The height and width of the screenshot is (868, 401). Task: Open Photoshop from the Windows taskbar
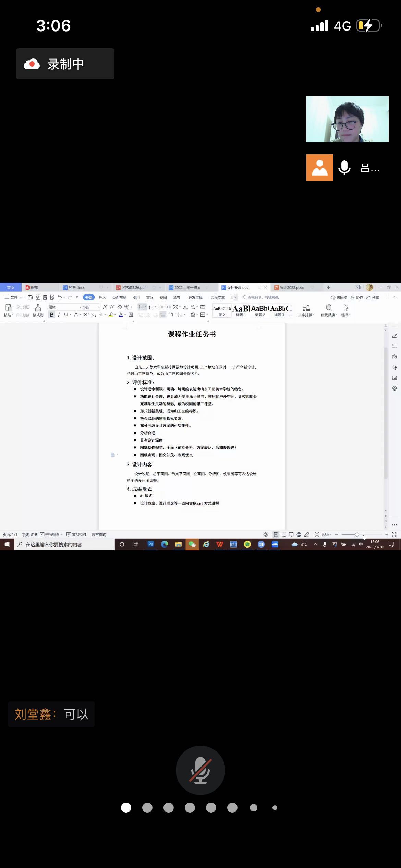(150, 544)
